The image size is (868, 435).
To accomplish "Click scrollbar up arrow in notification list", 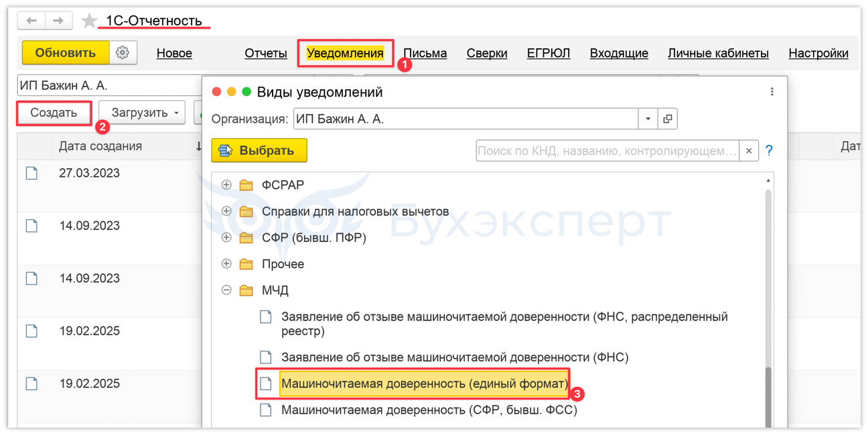I will (x=768, y=181).
